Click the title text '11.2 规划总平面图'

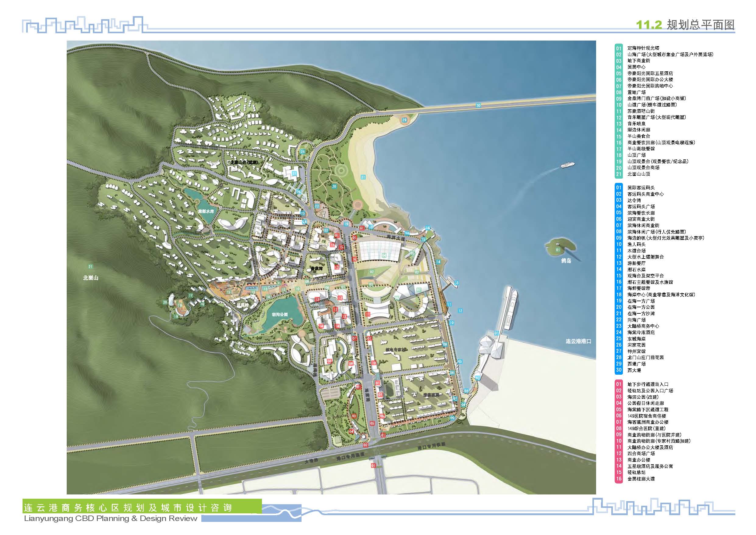click(x=685, y=25)
